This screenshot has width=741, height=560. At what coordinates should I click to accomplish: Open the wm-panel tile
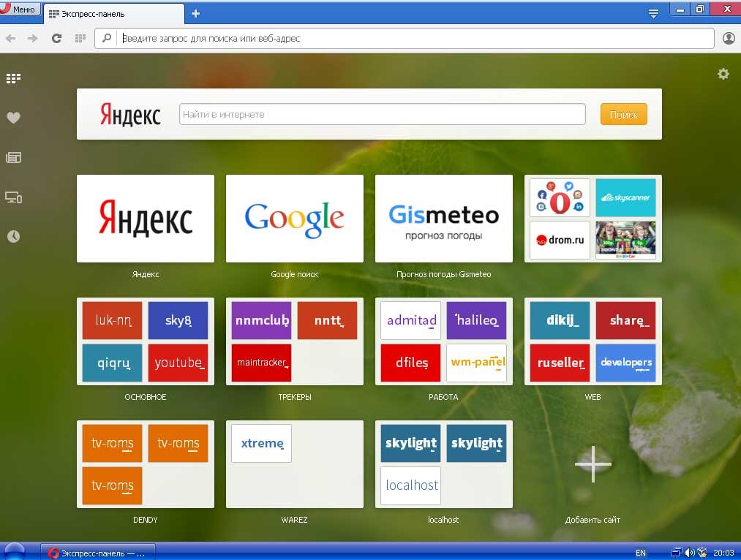(x=476, y=363)
